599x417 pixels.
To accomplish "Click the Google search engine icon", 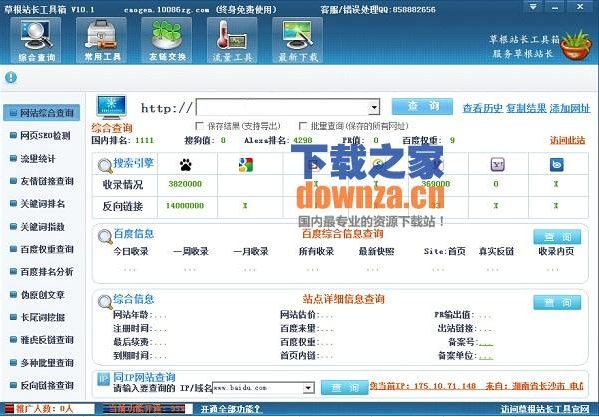I will 246,165.
